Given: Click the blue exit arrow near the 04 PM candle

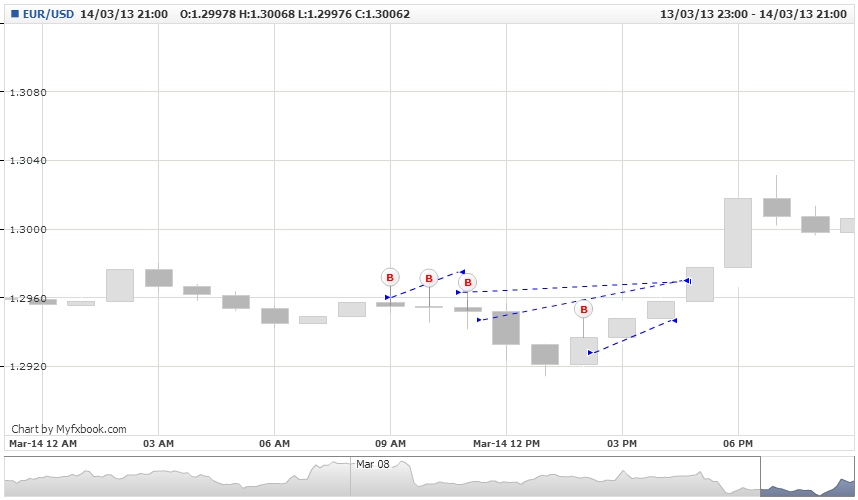Looking at the screenshot, I should (674, 321).
